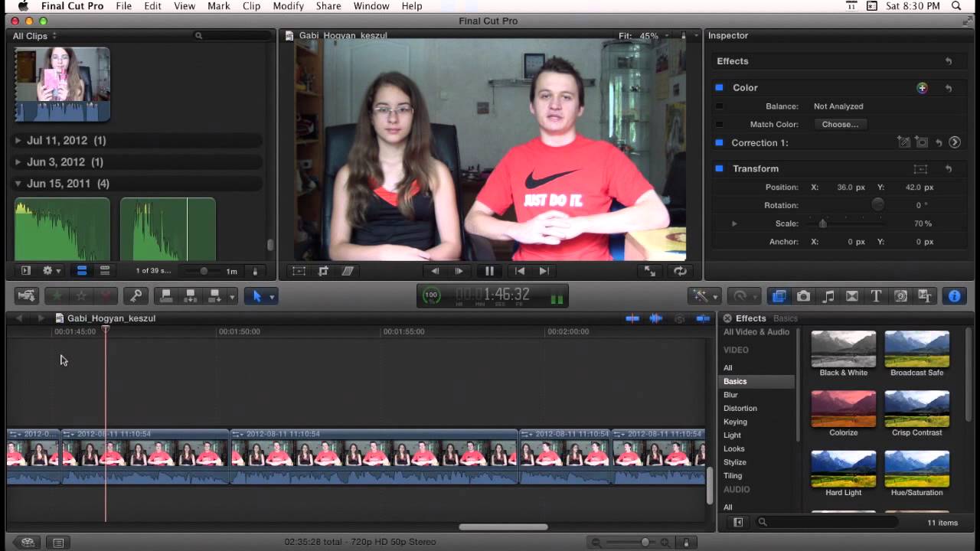Open the Clip menu
The image size is (980, 551).
(251, 6)
